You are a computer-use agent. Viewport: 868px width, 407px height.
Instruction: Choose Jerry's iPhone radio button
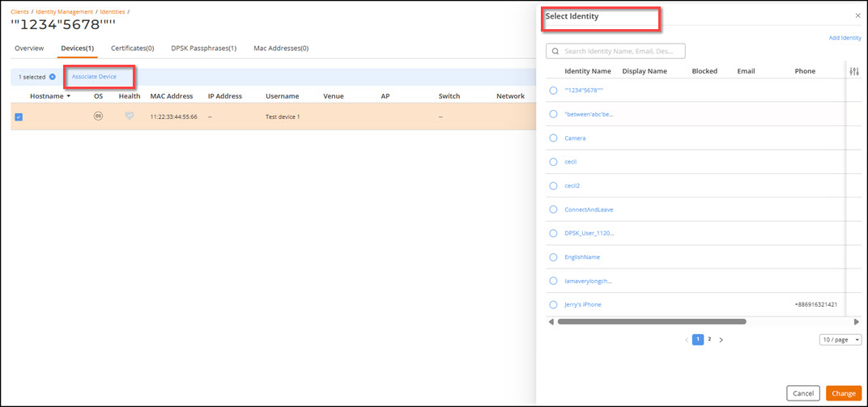pos(553,305)
